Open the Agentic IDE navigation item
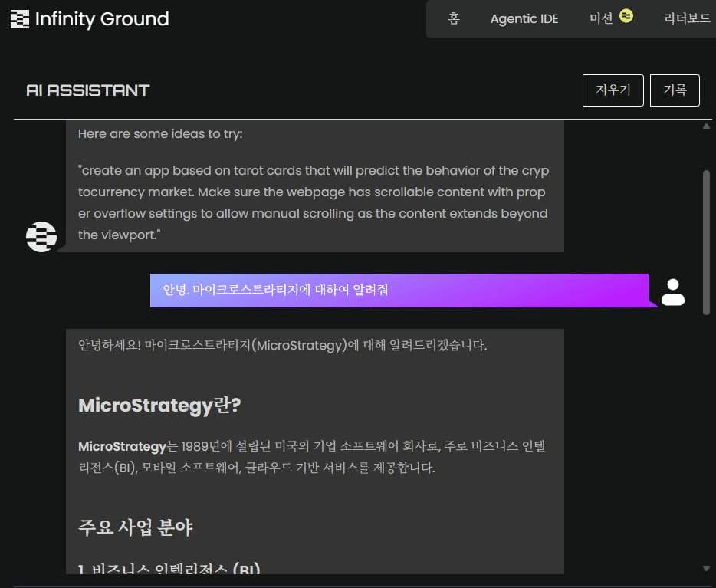Viewport: 716px width, 588px height. 524,18
